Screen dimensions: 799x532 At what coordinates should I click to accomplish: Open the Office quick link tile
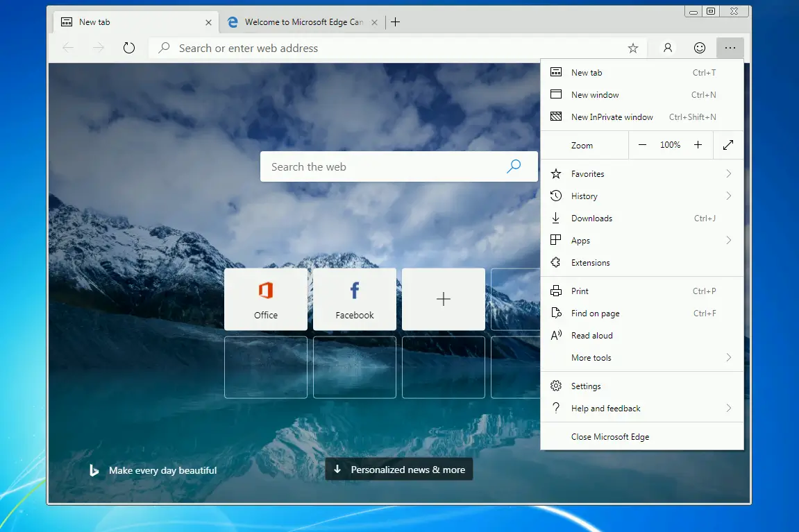(x=266, y=300)
